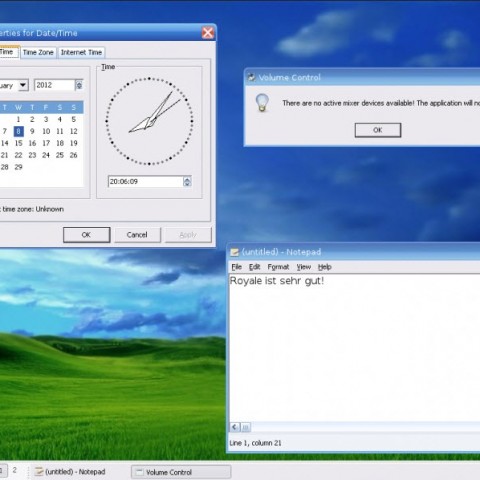
Task: Select day 11 in the calendar
Action: click(60, 131)
